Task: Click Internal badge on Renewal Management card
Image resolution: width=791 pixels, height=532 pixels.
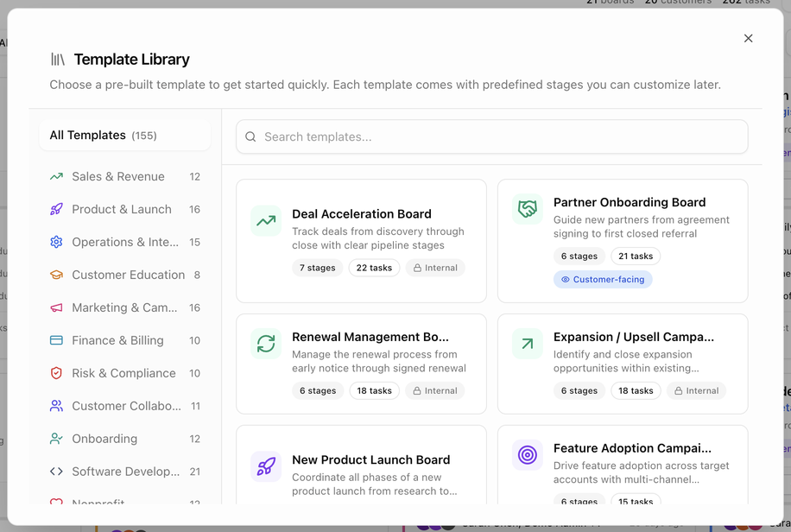Action: (435, 390)
